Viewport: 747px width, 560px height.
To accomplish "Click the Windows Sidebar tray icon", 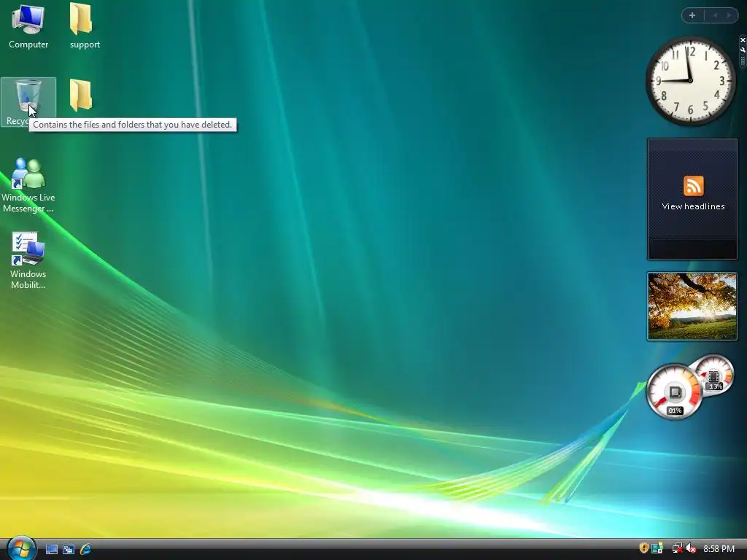I will coord(657,548).
